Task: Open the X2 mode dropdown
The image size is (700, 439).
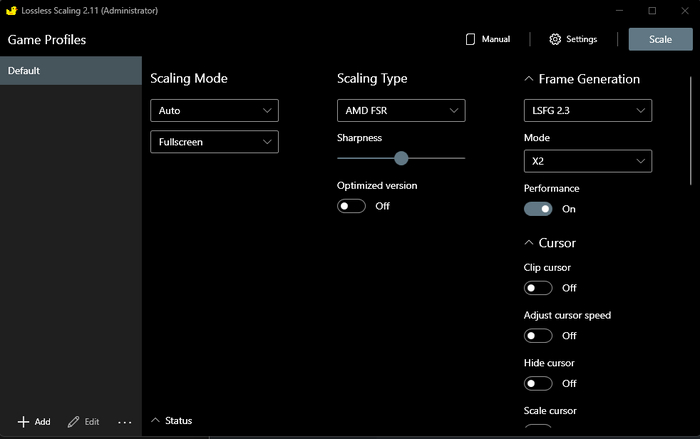Action: (x=588, y=161)
